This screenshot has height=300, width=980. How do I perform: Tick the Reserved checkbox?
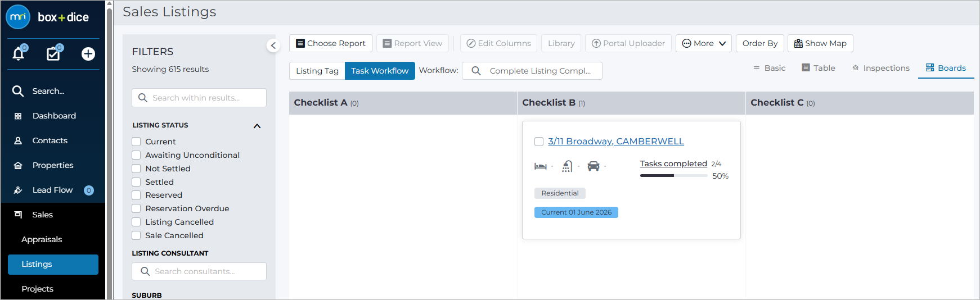(x=136, y=195)
